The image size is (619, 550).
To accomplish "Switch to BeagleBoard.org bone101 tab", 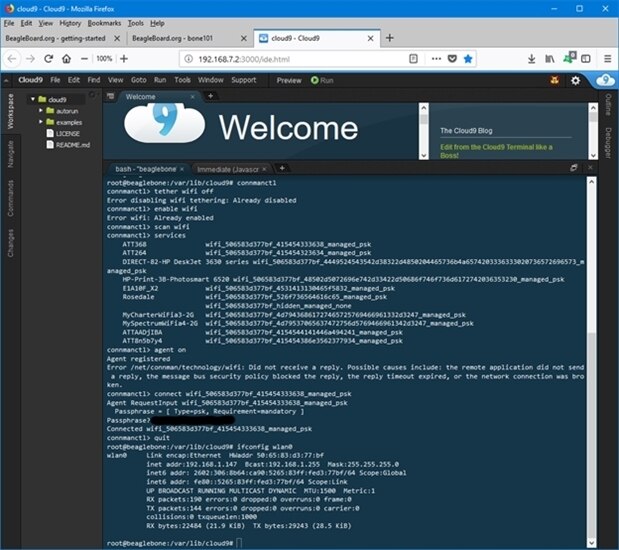I will click(x=173, y=38).
